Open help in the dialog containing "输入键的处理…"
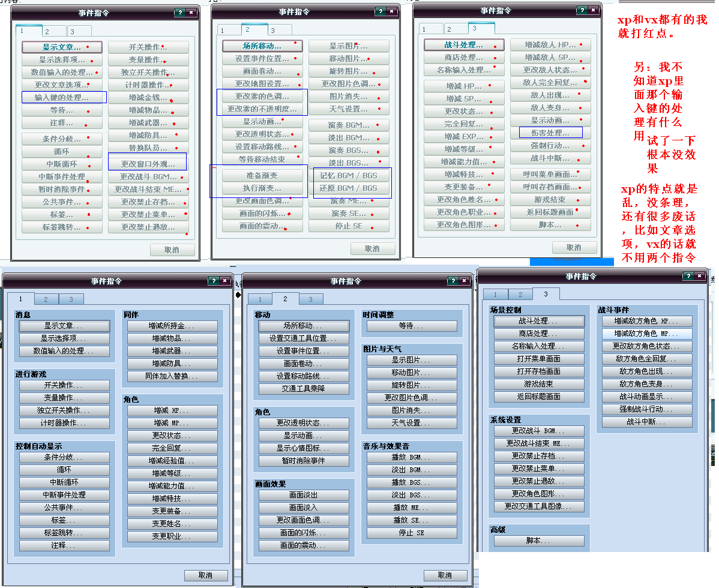Image resolution: width=719 pixels, height=588 pixels. point(180,13)
